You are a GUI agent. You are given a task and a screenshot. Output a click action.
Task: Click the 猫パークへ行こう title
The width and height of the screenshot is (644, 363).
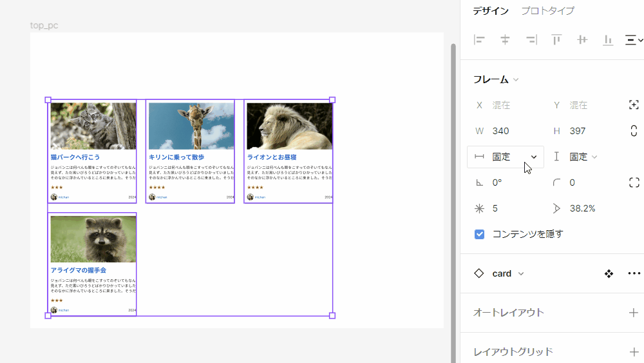point(75,157)
